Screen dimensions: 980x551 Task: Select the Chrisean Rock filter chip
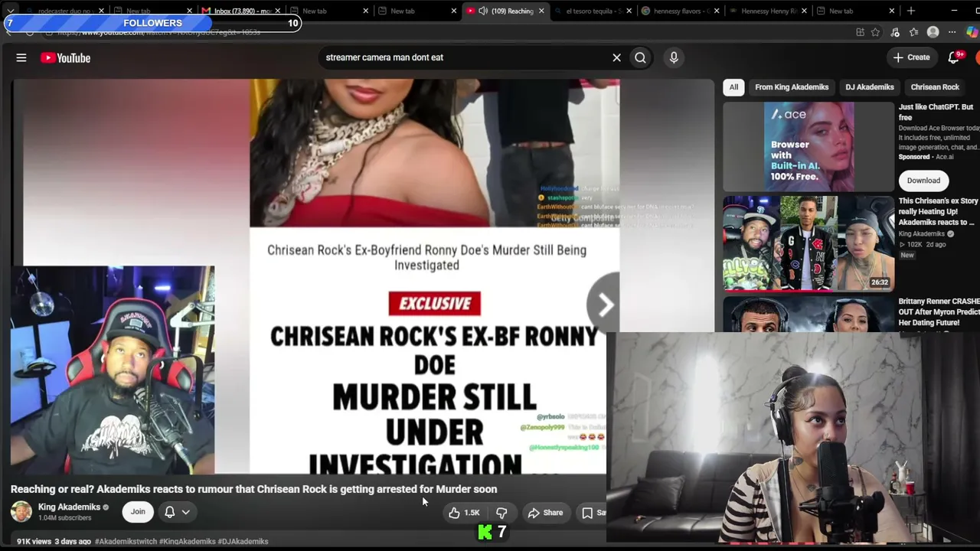point(935,87)
